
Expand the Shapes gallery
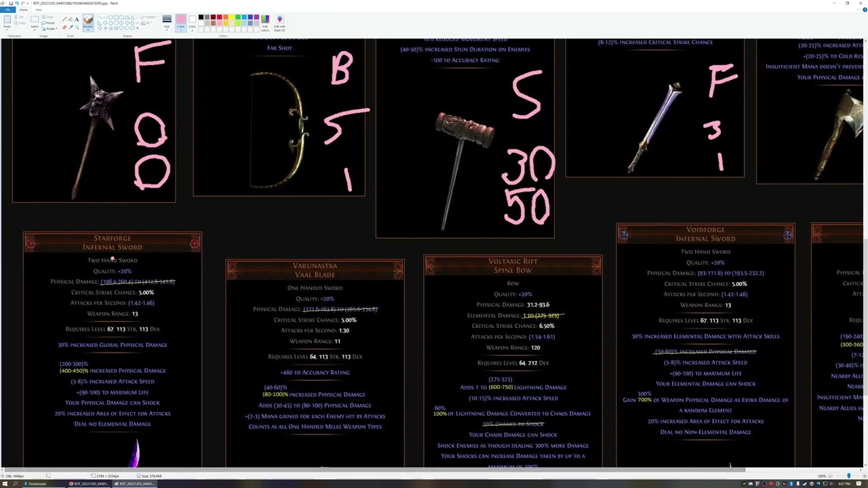tap(137, 28)
